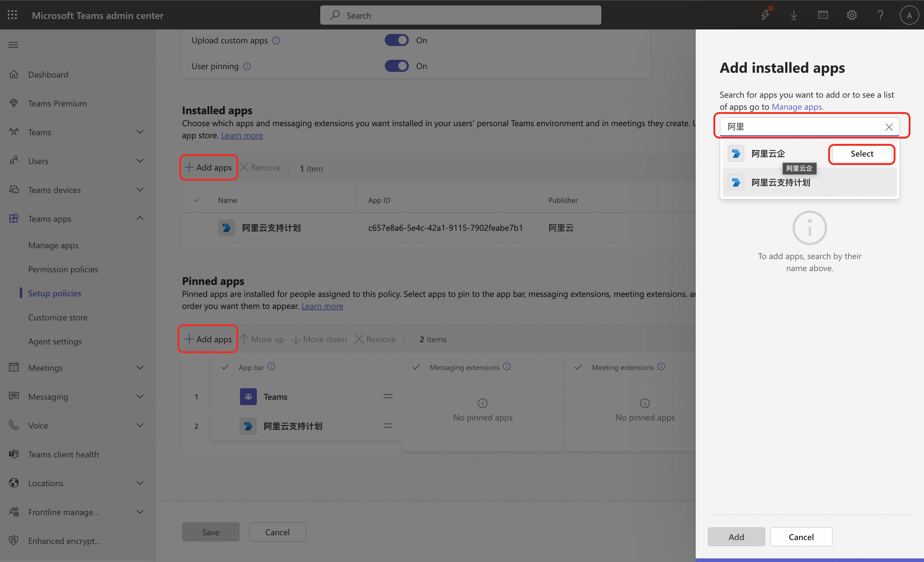924x562 pixels.
Task: Click the settings gear icon in header
Action: coord(852,15)
